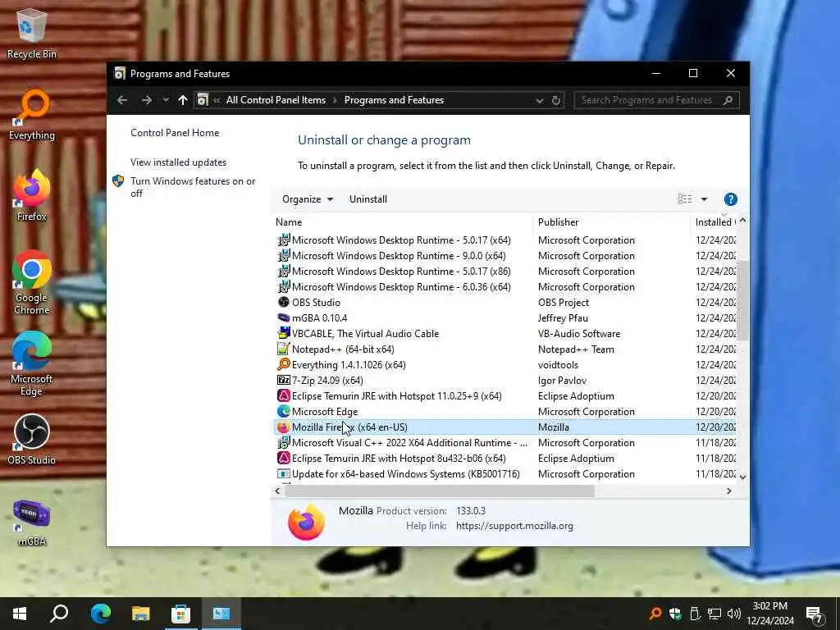Click the search magnifier icon
Viewport: 840px width, 630px height.
click(x=728, y=100)
